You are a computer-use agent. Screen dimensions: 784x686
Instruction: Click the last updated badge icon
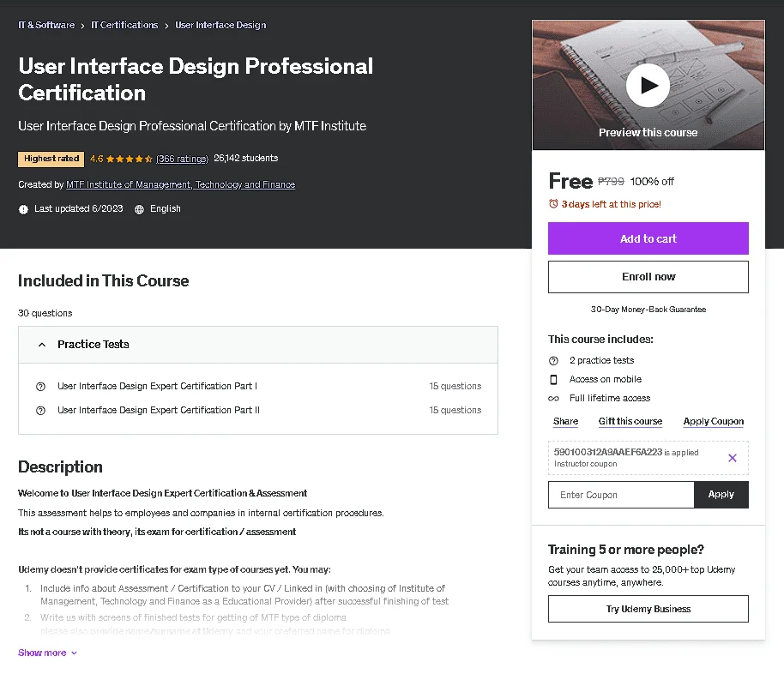click(23, 209)
